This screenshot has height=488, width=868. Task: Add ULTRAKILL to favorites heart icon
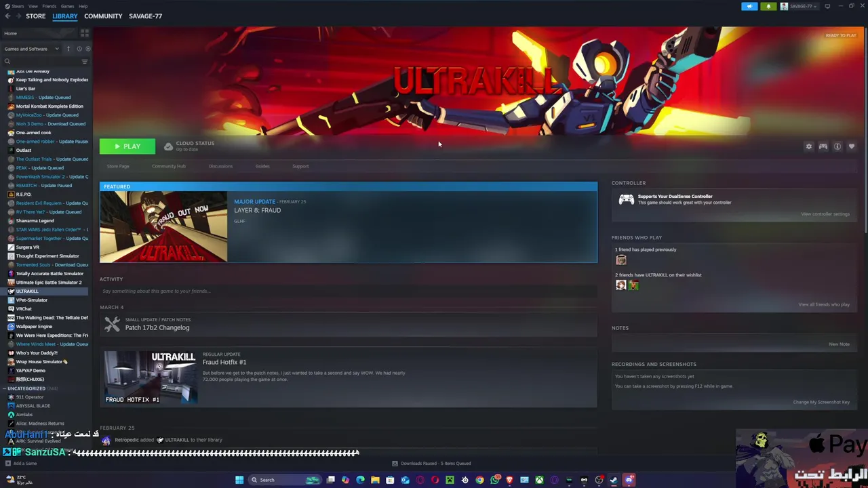pyautogui.click(x=852, y=146)
